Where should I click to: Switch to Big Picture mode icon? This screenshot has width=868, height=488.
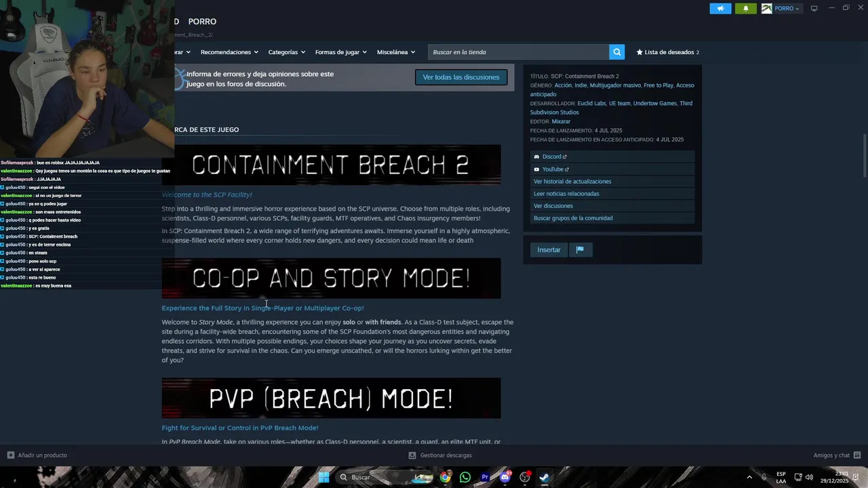pyautogui.click(x=814, y=8)
